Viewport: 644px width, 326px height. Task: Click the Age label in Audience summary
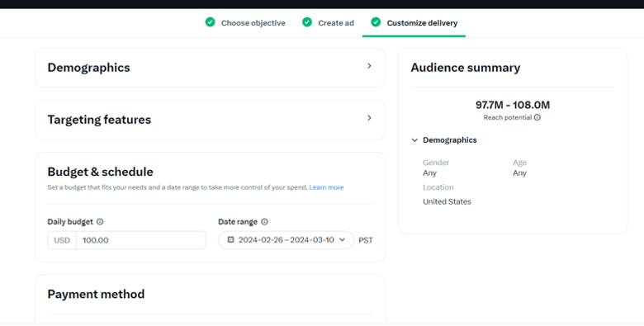[x=519, y=163]
